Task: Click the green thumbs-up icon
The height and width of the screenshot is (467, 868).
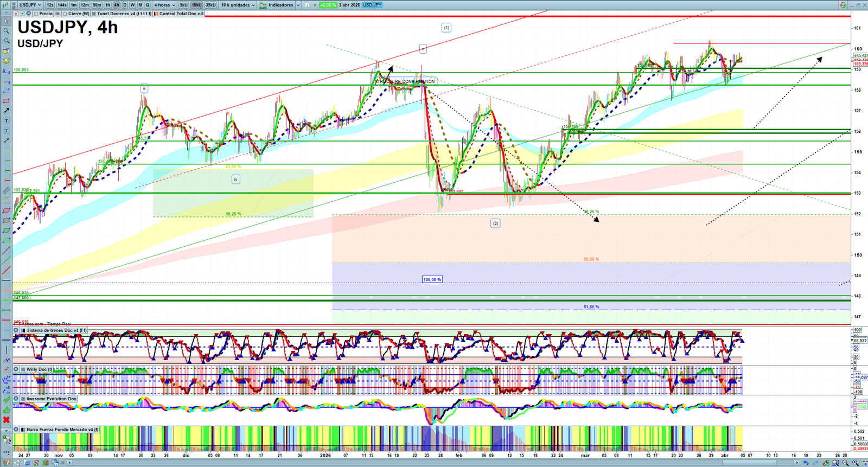Action: point(7,410)
